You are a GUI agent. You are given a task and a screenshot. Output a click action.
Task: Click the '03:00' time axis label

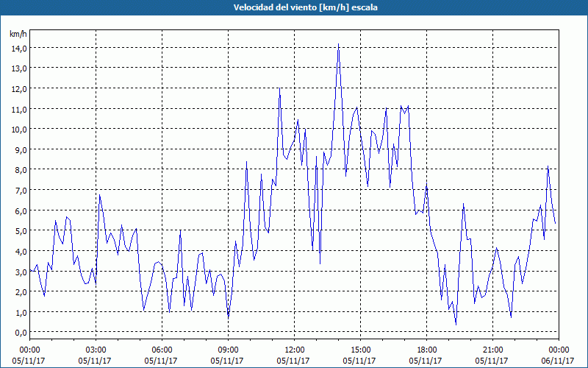click(x=96, y=350)
